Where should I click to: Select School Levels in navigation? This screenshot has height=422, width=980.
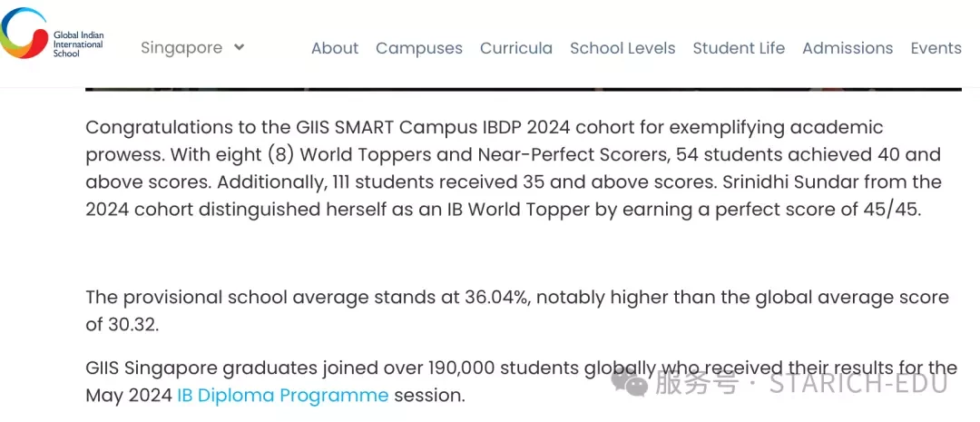[x=622, y=48]
